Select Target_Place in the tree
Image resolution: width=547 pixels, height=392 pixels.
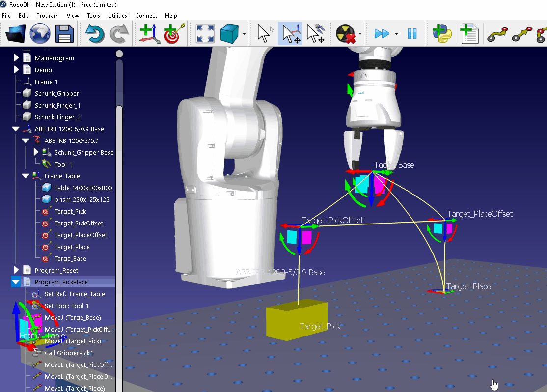[72, 247]
